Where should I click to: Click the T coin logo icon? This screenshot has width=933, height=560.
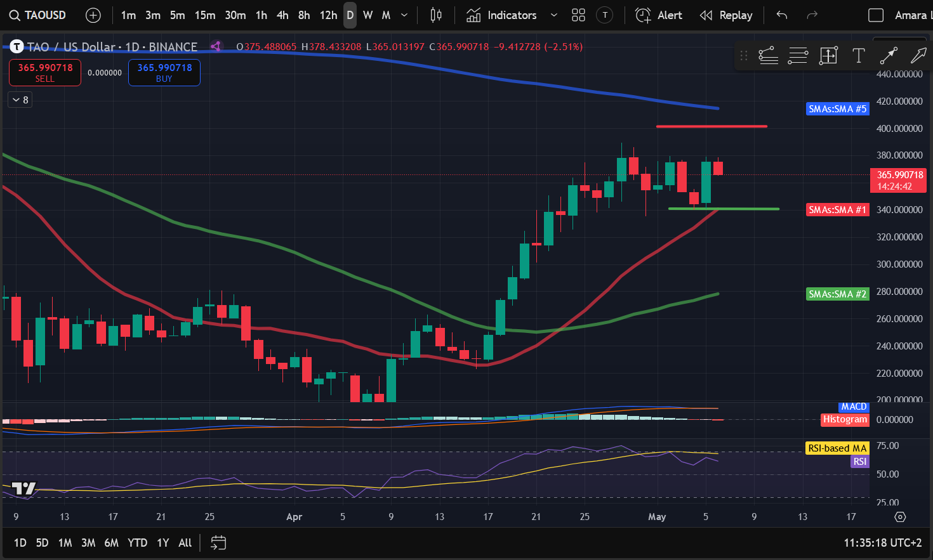coord(17,46)
